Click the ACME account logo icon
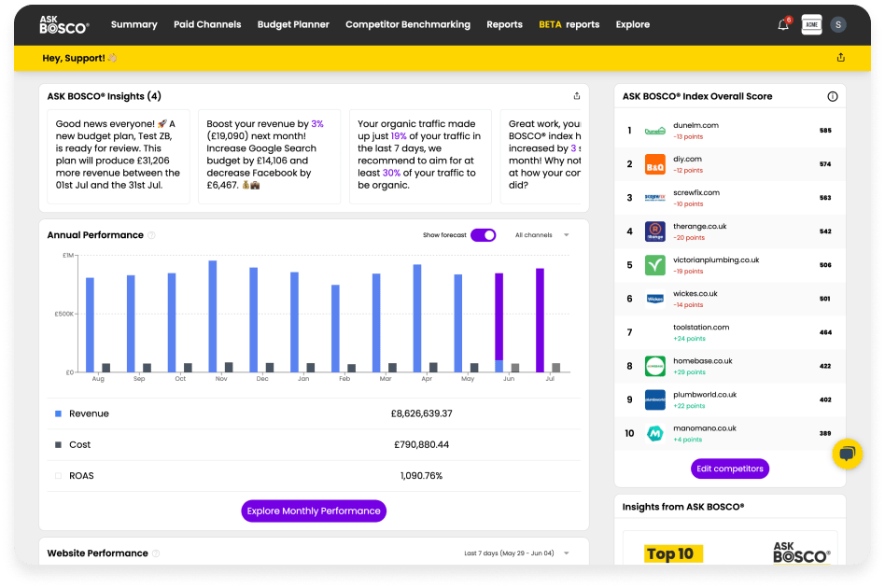 click(811, 24)
